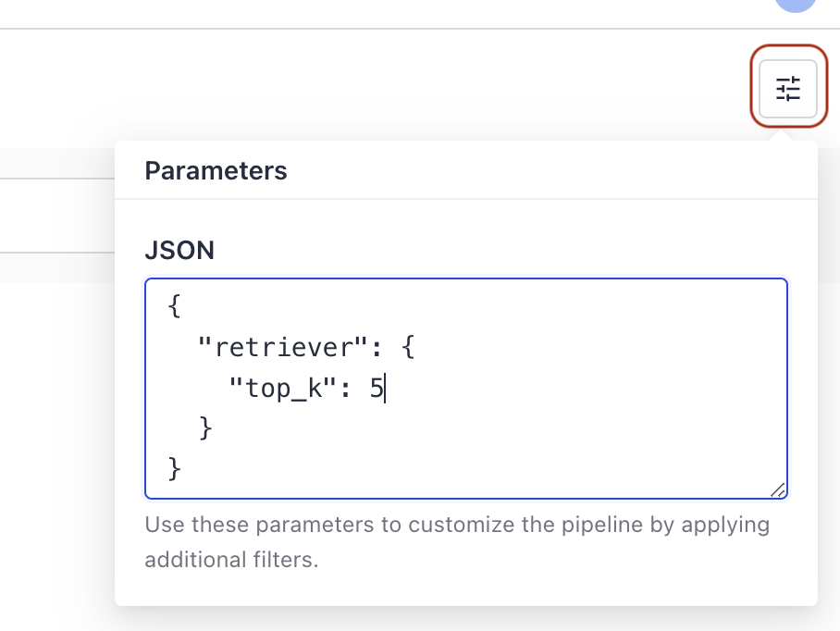Toggle the Parameters sliders icon button
This screenshot has width=840, height=631.
point(788,89)
